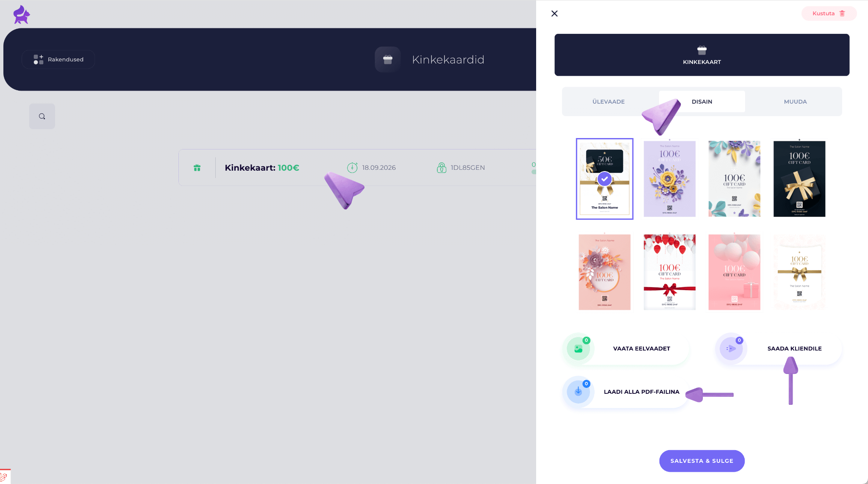The image size is (868, 484).
Task: Pick the red balloons gift card design
Action: pos(669,272)
